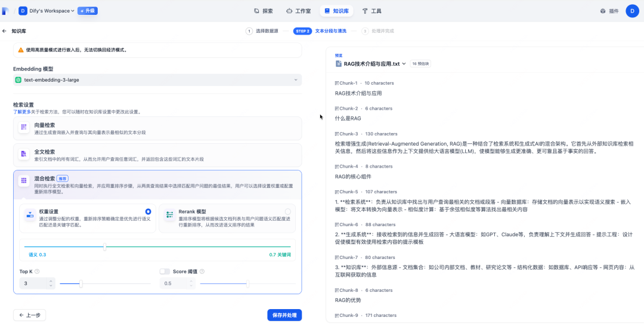Screen dimensions: 644x324
Task: Open the 工作室 tab
Action: (298, 11)
